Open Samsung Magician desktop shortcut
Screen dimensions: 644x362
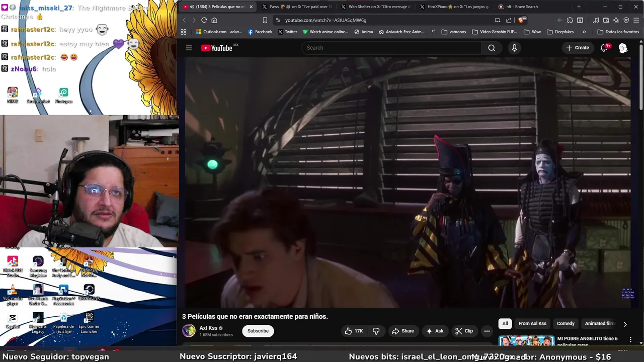point(38,266)
